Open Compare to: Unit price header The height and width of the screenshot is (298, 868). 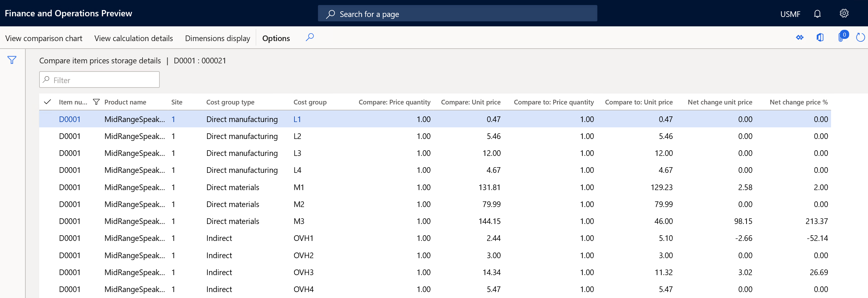[638, 102]
